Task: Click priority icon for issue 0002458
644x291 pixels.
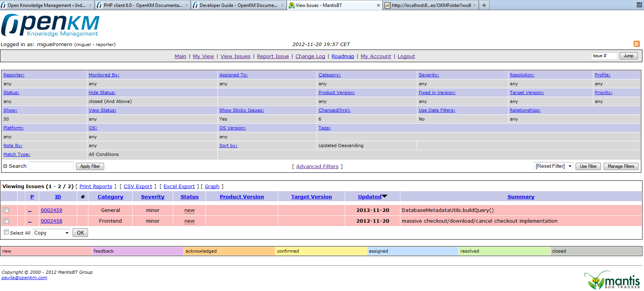Action: point(30,221)
